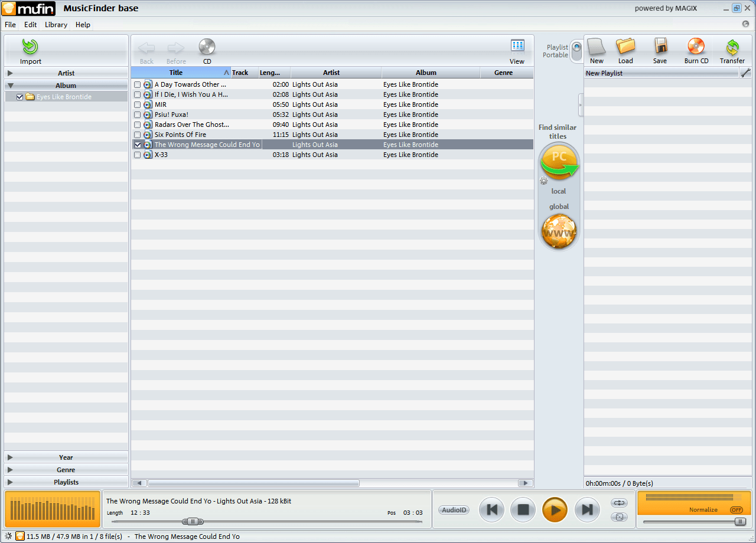The height and width of the screenshot is (543, 756).
Task: Check Six Points Of Fire track
Action: 138,135
